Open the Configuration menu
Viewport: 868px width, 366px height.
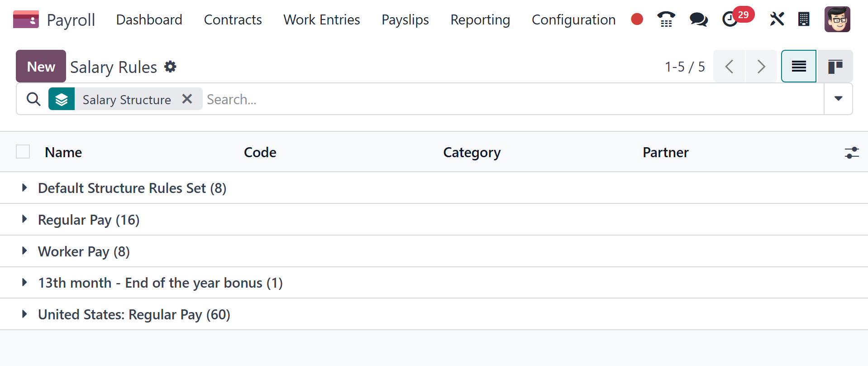(573, 19)
